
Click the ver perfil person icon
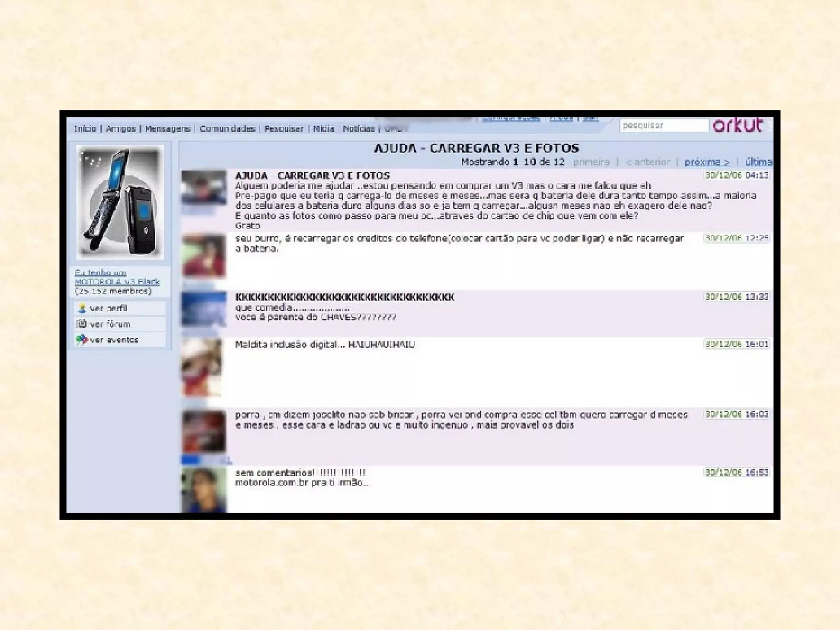[x=82, y=308]
